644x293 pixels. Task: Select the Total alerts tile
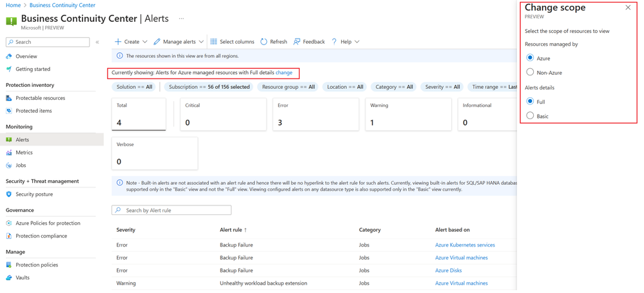click(139, 115)
